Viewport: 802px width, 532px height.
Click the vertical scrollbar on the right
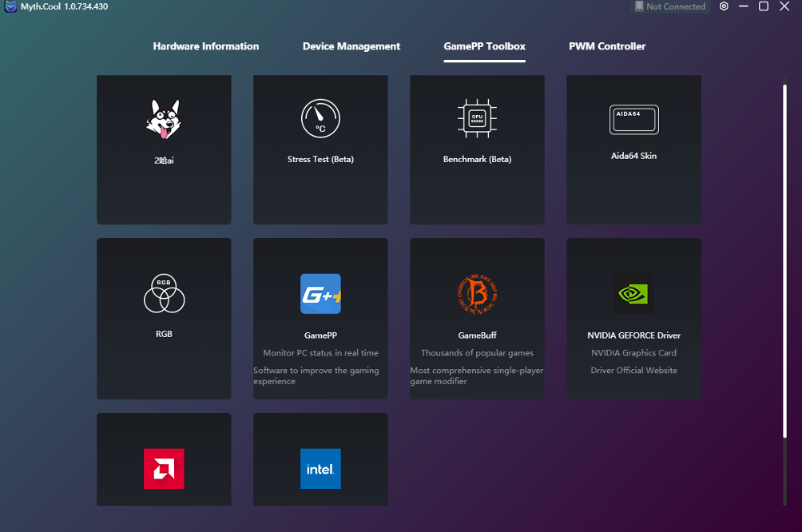[x=784, y=261]
